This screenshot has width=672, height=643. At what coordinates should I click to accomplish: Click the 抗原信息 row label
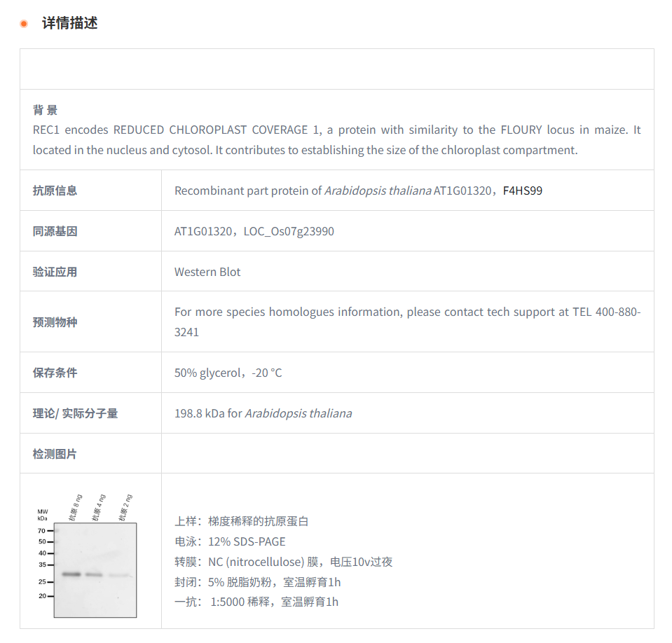55,191
